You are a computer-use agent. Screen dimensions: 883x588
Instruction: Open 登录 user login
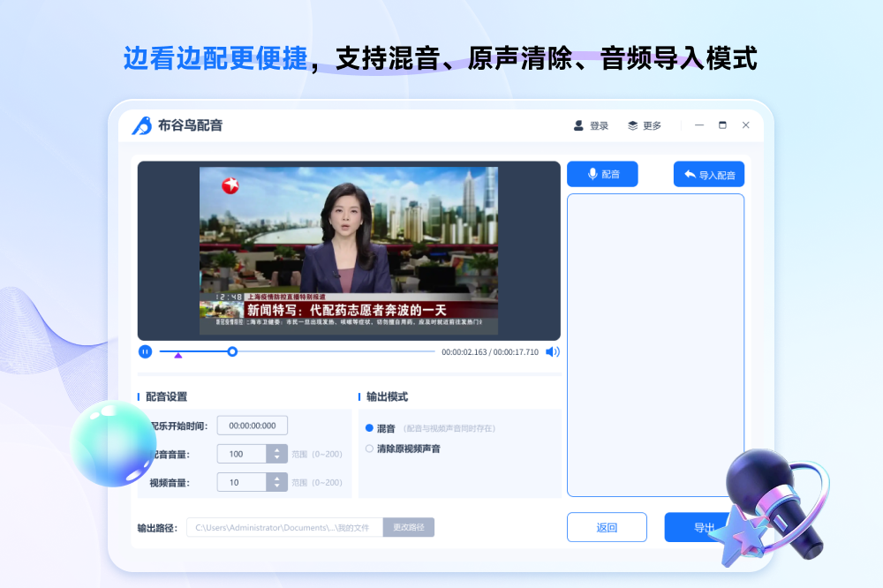pos(591,125)
